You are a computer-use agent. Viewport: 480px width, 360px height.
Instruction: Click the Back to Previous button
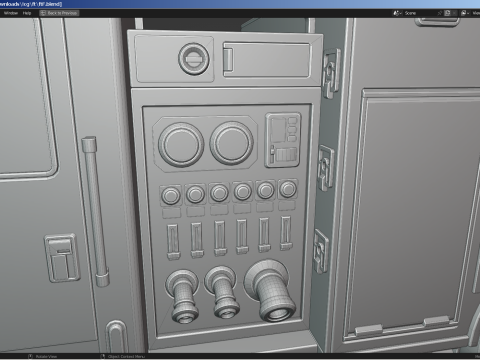[59, 13]
